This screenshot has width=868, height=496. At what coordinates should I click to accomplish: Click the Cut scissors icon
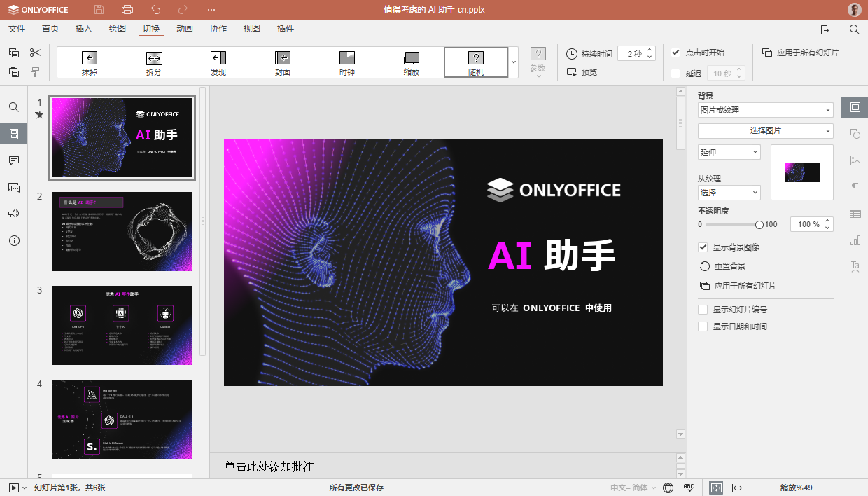coord(35,53)
